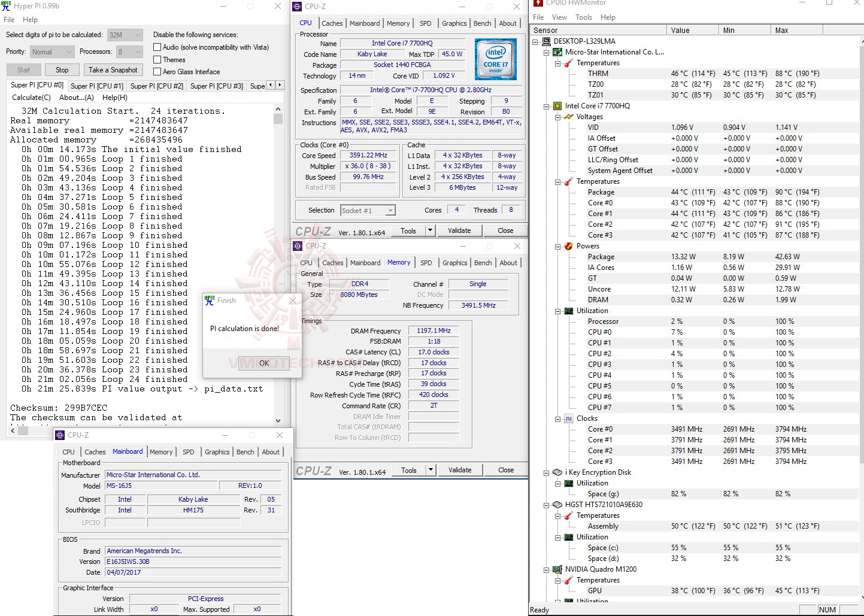Click the Powers icon under Intel Core i7 7700HQ
This screenshot has width=864, height=616.
coord(568,246)
